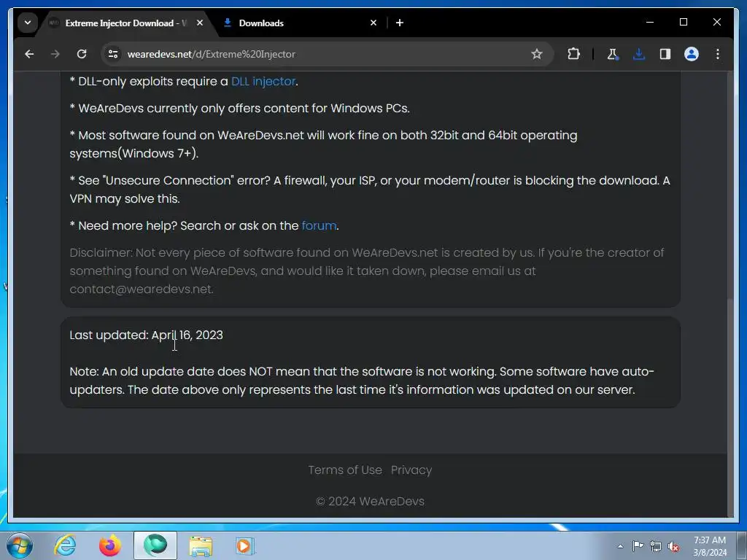The image size is (747, 560).
Task: Open the Extensions puzzle icon
Action: [573, 54]
